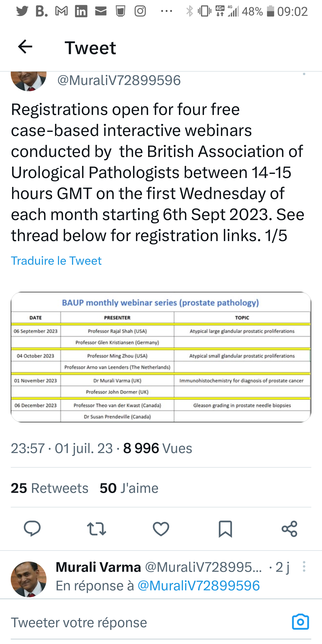The height and width of the screenshot is (644, 322).
Task: Open @MuraliV72899596 mention link in reply
Action: (x=199, y=585)
